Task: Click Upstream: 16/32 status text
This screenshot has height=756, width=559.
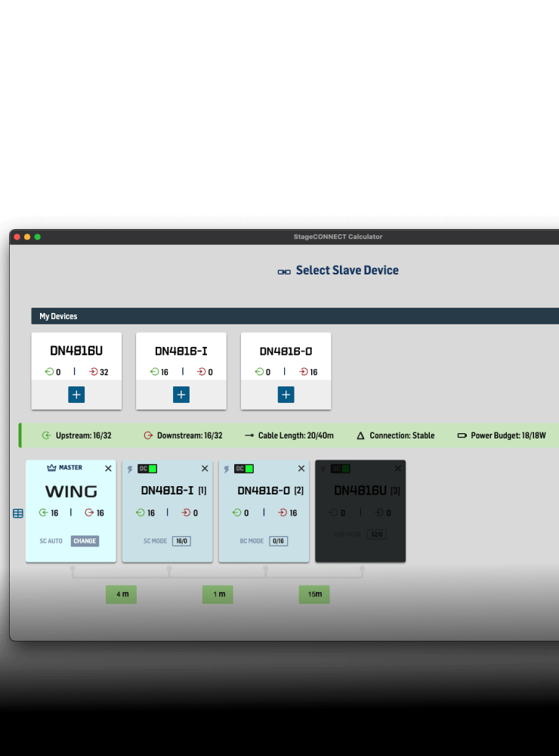Action: [83, 435]
